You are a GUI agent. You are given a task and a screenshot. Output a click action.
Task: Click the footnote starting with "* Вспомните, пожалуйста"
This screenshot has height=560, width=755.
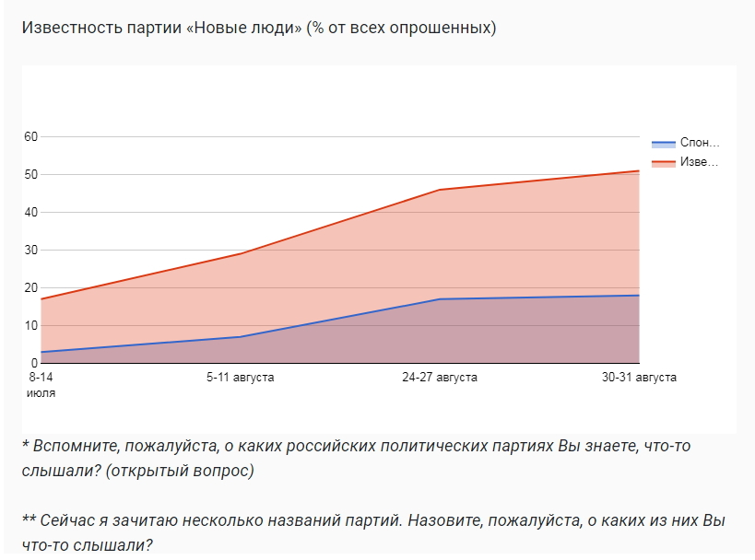coord(356,458)
